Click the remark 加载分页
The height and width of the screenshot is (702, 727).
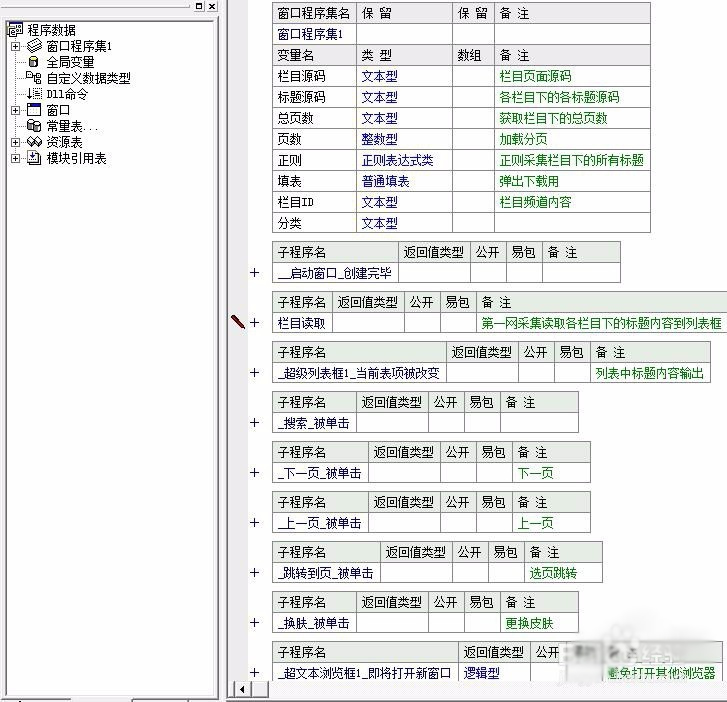point(523,139)
